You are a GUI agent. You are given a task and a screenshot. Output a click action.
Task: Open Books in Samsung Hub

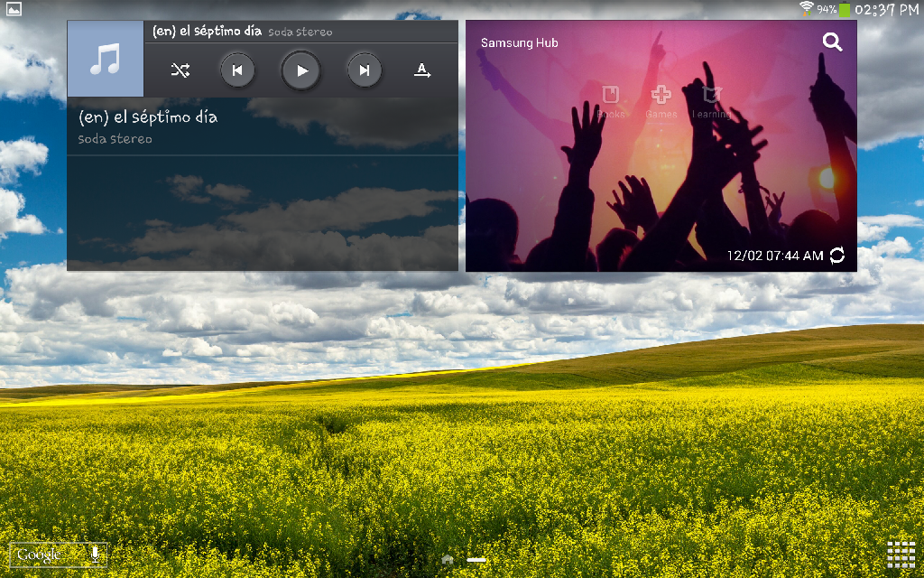coord(611,101)
